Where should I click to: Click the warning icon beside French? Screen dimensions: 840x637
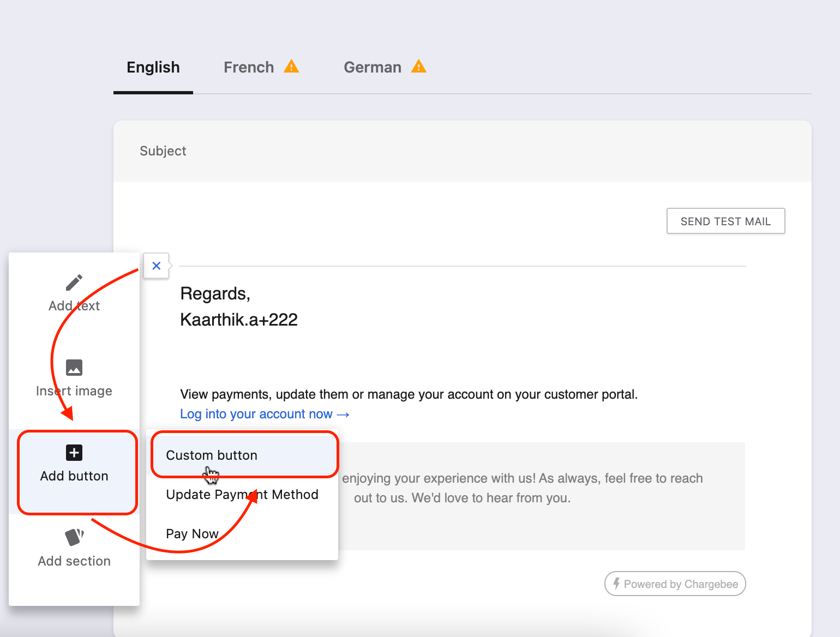(x=291, y=67)
